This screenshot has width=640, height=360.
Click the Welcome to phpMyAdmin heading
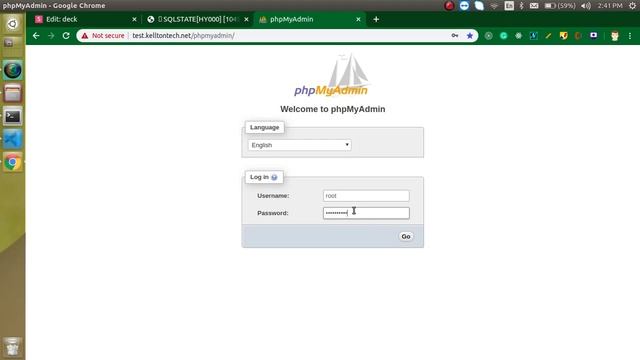[333, 109]
